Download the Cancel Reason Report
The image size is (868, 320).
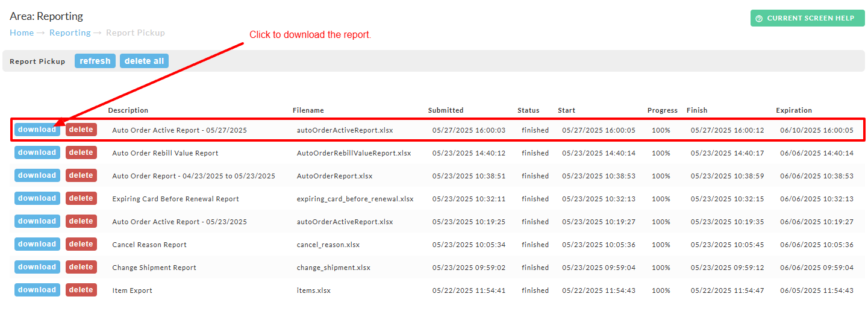(x=37, y=244)
